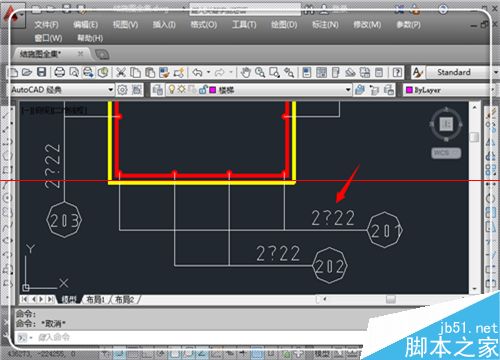Open the QuickCalc calculator icon
This screenshot has height=360, width=500.
379,72
